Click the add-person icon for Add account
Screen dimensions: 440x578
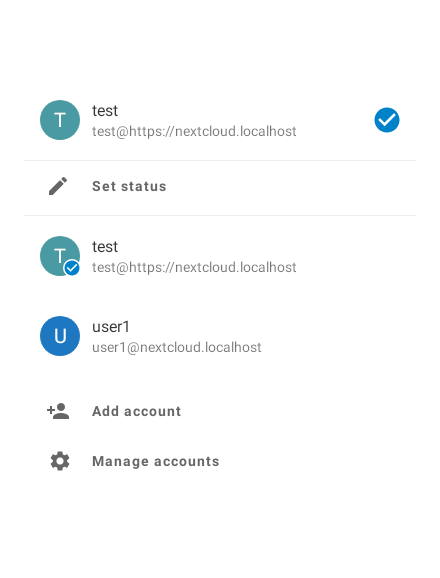pyautogui.click(x=58, y=411)
